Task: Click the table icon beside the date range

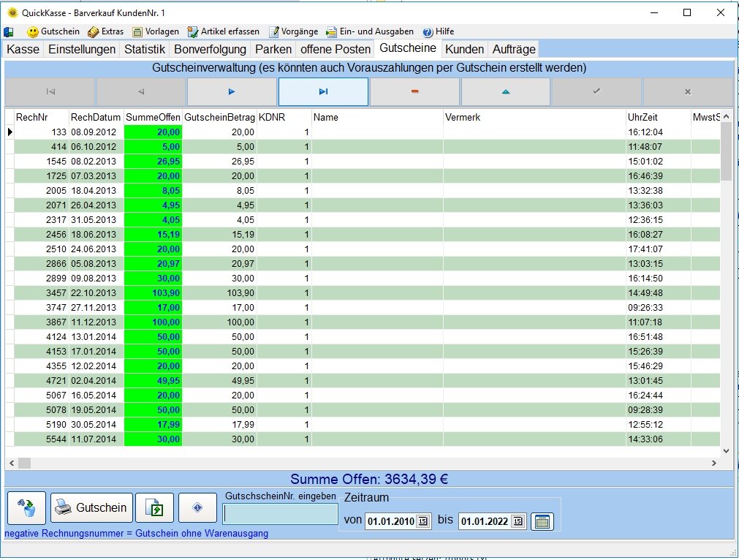Action: 542,521
